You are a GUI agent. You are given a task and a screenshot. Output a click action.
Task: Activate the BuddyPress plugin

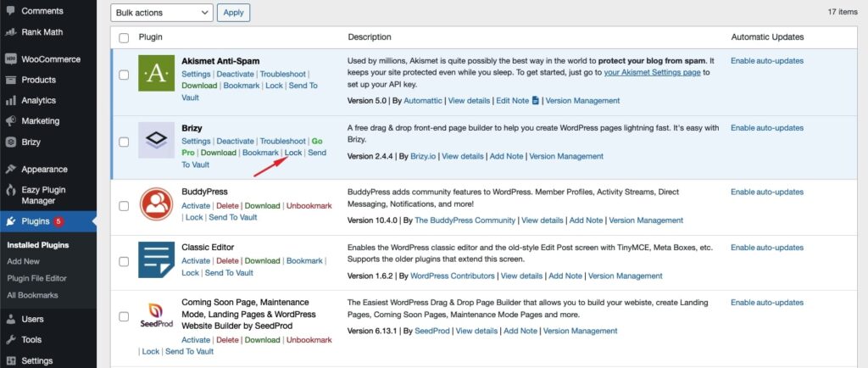pyautogui.click(x=196, y=206)
